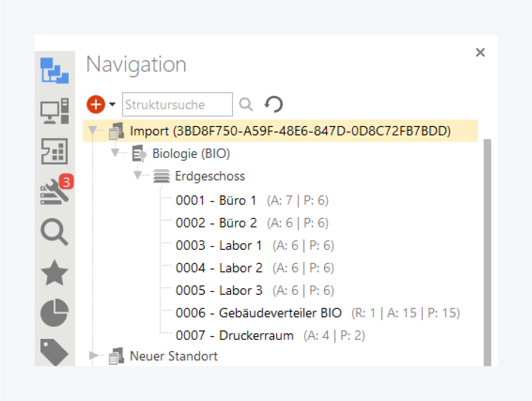The height and width of the screenshot is (401, 532).
Task: Refresh the navigation tree
Action: (274, 105)
